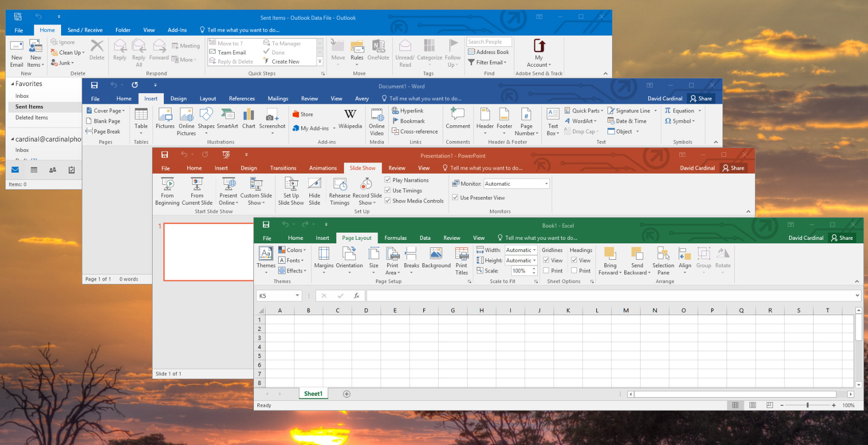868x445 pixels.
Task: Click Save icon in Excel quick access toolbar
Action: click(266, 225)
